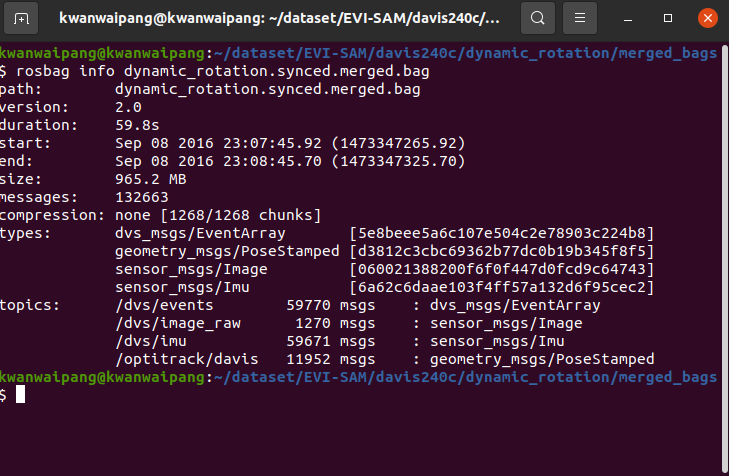The width and height of the screenshot is (729, 476).
Task: Open the hamburger menu
Action: click(x=579, y=18)
